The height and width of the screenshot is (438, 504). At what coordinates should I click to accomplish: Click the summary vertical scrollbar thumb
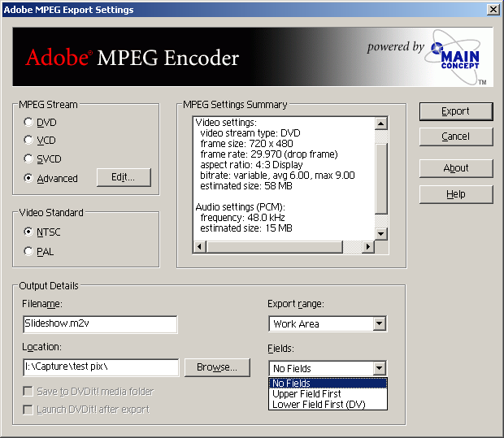coord(381,178)
